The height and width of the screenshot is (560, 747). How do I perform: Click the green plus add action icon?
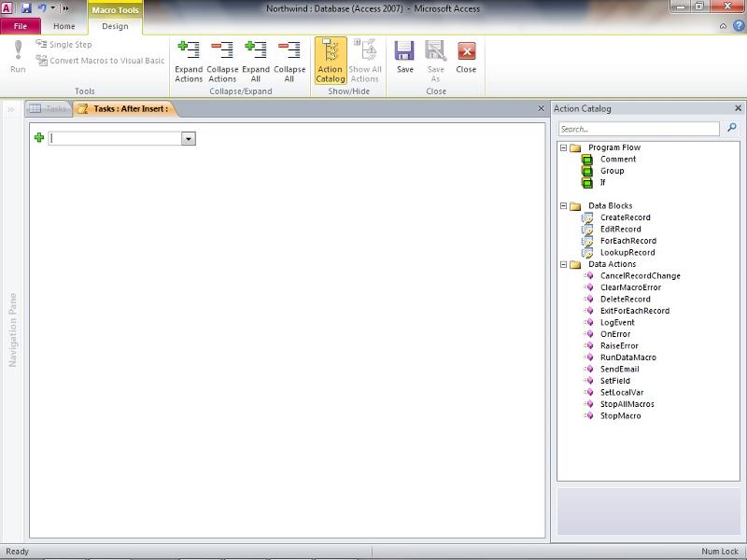pos(39,138)
